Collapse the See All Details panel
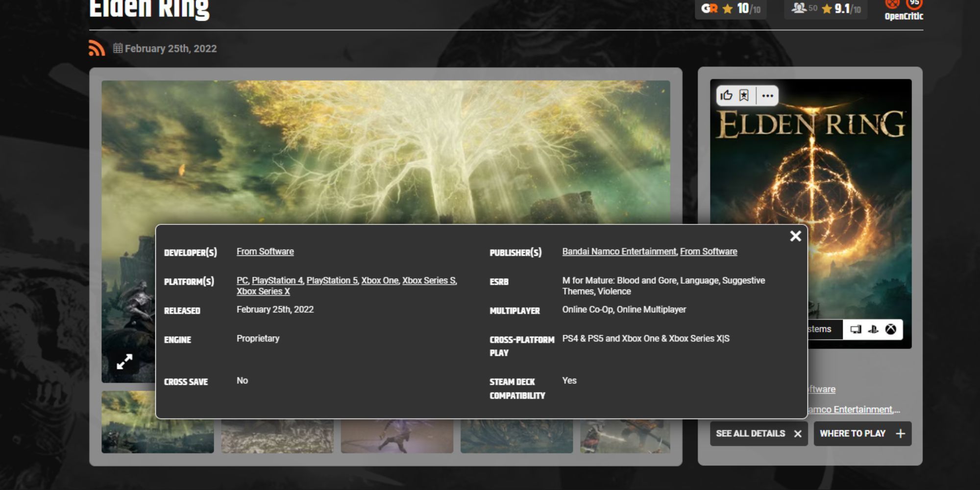Viewport: 980px width, 490px height. pos(759,434)
